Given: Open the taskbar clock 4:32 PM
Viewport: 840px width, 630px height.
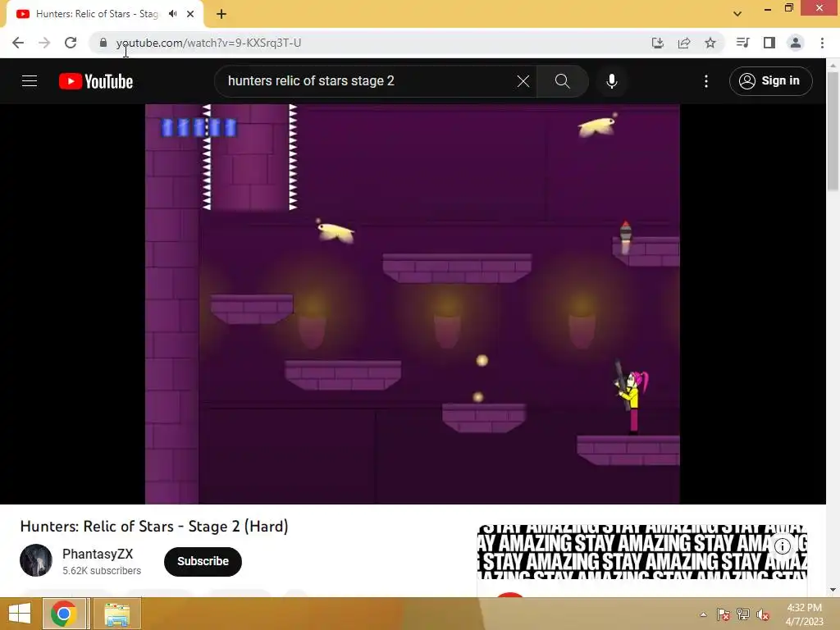Looking at the screenshot, I should (804, 614).
